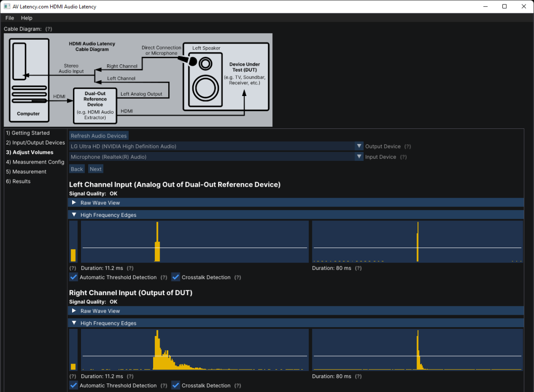Open the Output Device dropdown
The height and width of the screenshot is (392, 534).
point(359,146)
